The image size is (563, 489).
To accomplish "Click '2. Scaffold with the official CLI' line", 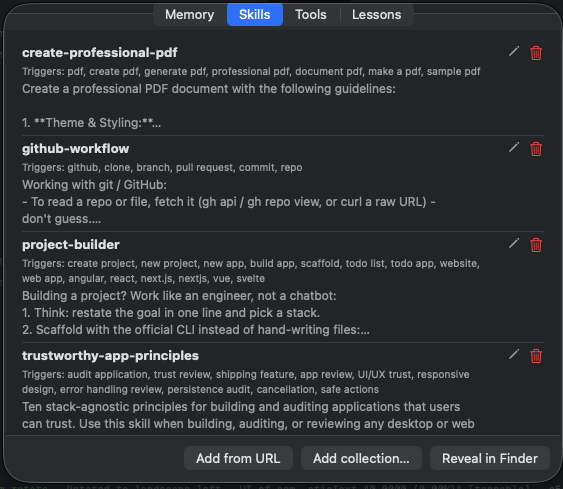I will 196,330.
